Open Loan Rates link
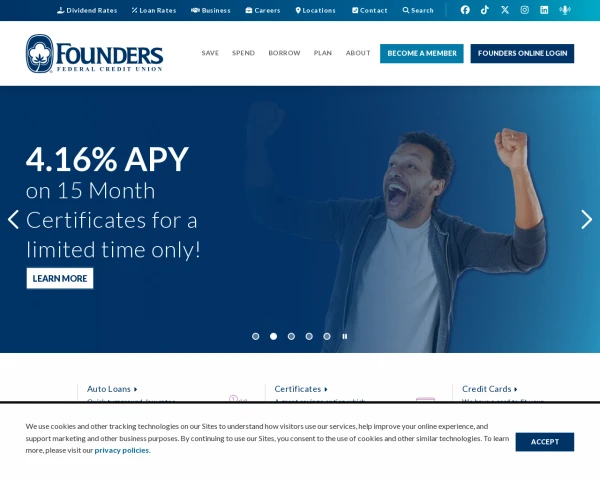This screenshot has height=480, width=600. pyautogui.click(x=154, y=10)
